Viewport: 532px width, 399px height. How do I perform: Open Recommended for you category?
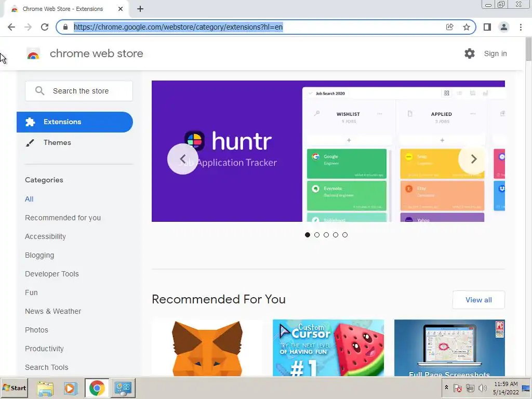[63, 218]
